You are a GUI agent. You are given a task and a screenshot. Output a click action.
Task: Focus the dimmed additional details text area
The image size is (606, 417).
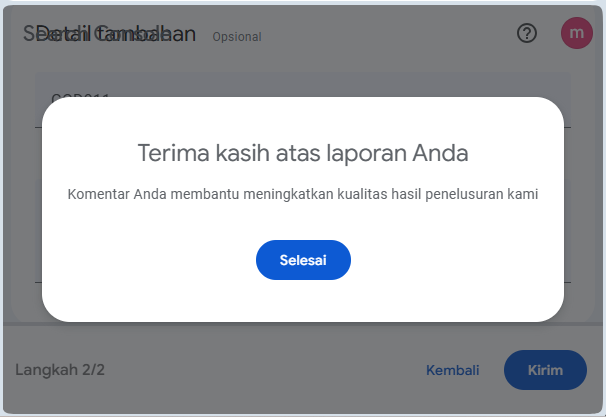303,177
